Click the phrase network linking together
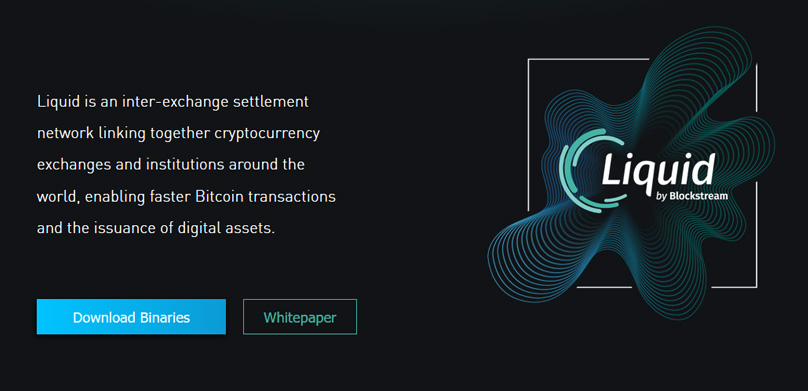 (x=123, y=133)
